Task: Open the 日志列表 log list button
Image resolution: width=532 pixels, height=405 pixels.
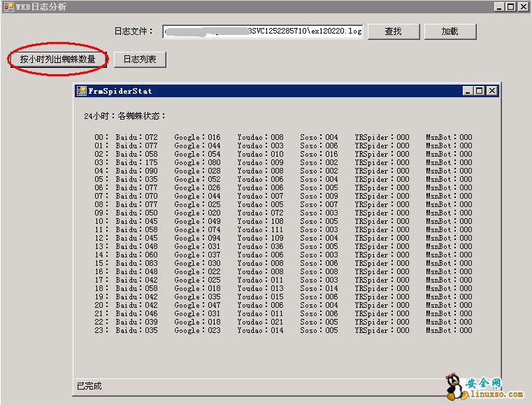Action: tap(140, 59)
